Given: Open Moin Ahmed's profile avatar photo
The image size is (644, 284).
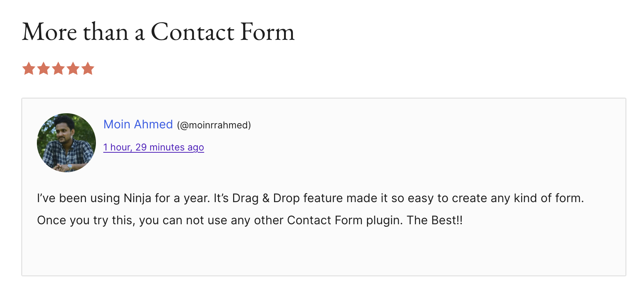Looking at the screenshot, I should click(66, 143).
